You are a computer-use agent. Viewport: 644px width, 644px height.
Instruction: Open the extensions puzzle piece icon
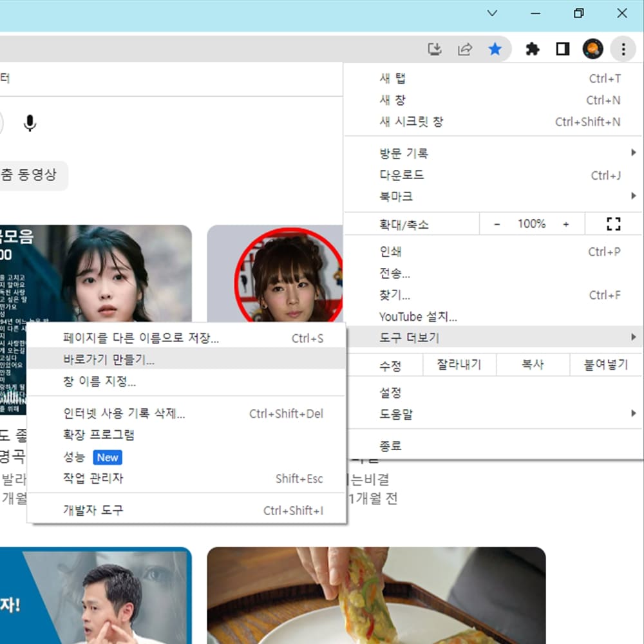(x=533, y=48)
